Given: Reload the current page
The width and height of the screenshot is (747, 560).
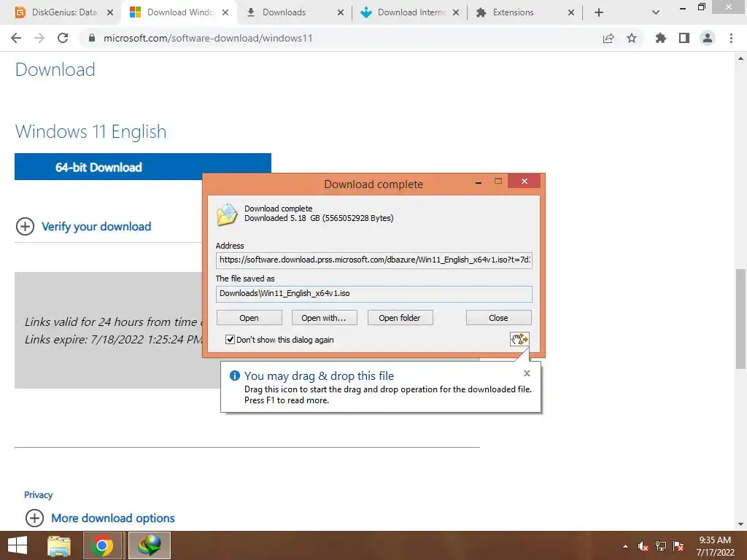Looking at the screenshot, I should pos(63,38).
